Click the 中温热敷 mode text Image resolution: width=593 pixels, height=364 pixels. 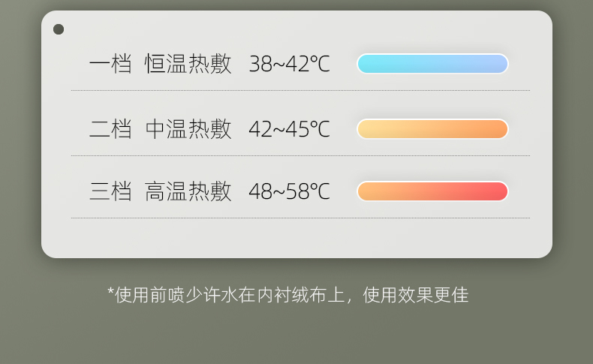click(x=188, y=129)
